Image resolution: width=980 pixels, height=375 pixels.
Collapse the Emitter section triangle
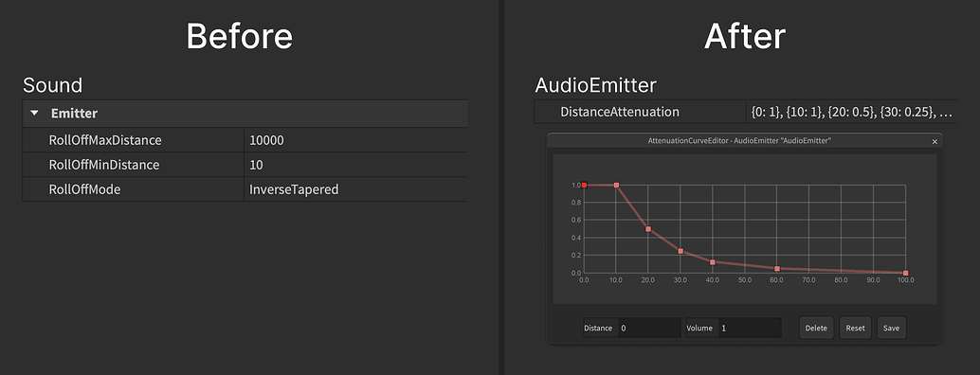pyautogui.click(x=34, y=114)
